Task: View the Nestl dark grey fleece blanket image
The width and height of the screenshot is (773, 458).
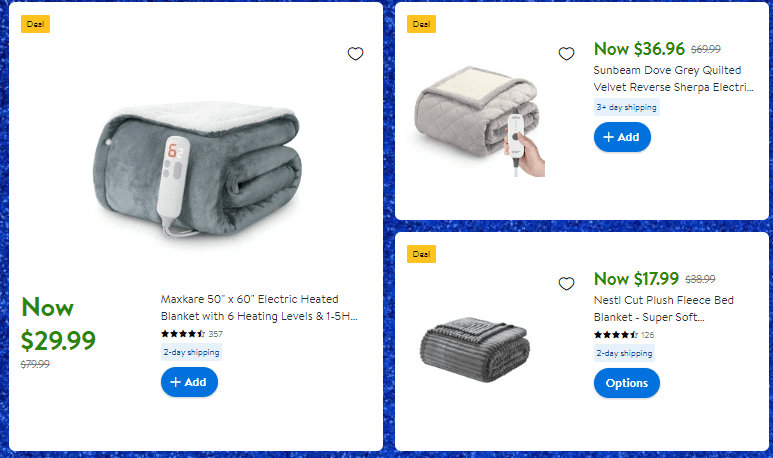Action: [475, 349]
